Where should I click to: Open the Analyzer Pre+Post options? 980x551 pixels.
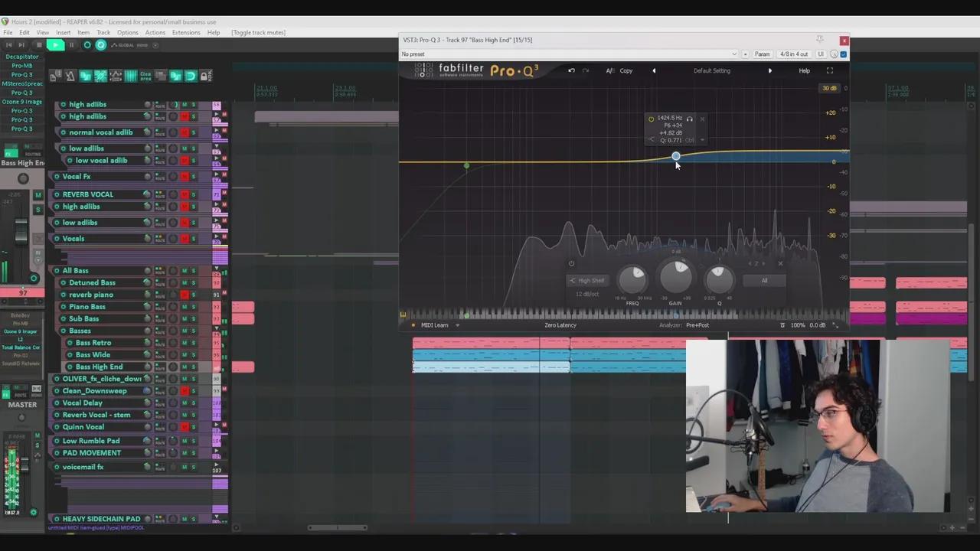[x=697, y=325]
